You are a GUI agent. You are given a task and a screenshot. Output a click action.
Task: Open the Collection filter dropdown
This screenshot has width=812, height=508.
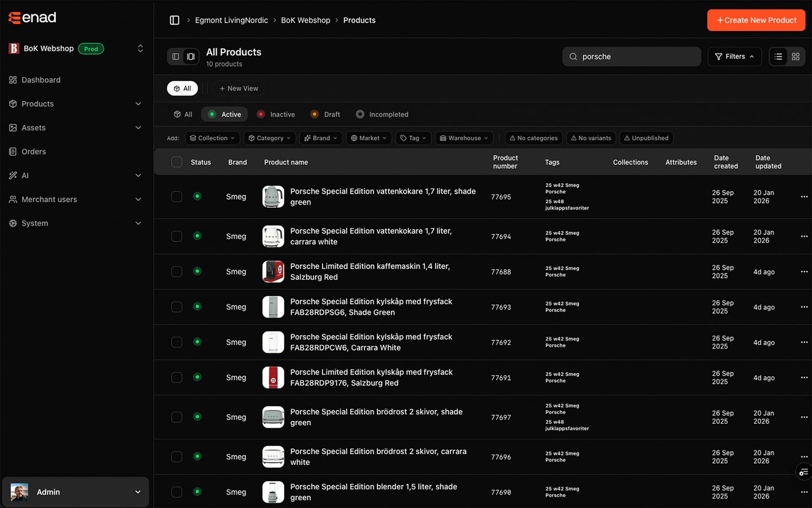click(212, 138)
